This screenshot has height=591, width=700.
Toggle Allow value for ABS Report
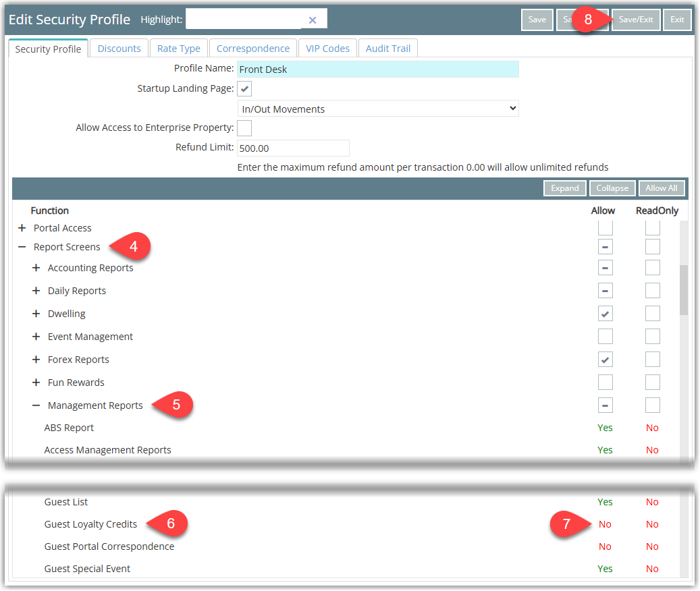(x=605, y=428)
